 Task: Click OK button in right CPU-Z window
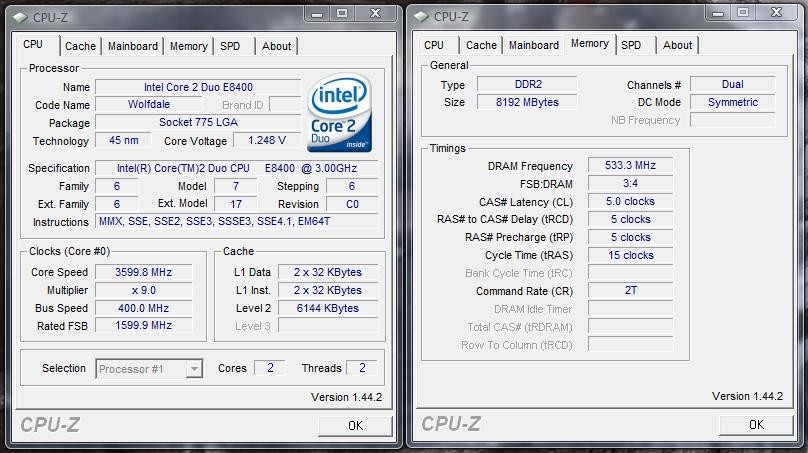pyautogui.click(x=756, y=425)
